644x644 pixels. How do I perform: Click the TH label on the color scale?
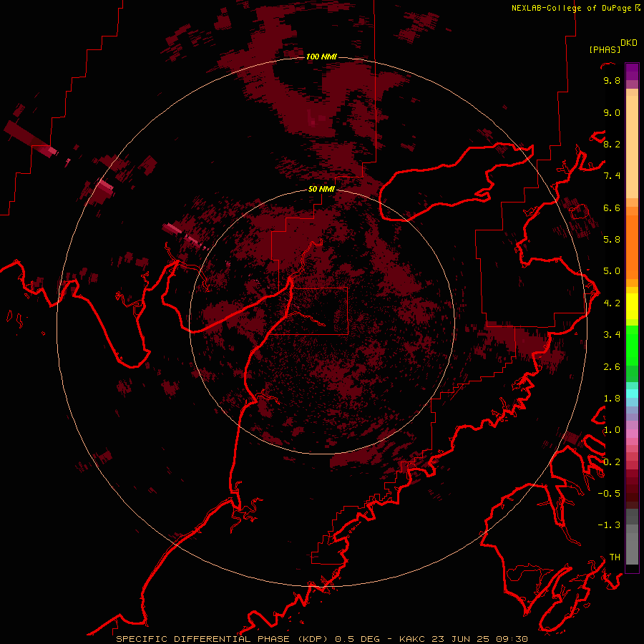(615, 557)
